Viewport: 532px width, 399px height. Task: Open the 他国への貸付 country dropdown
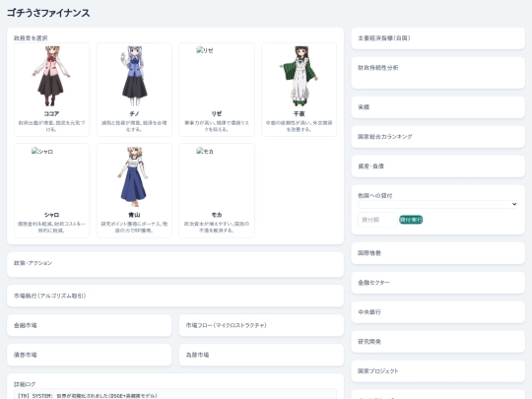coord(437,204)
